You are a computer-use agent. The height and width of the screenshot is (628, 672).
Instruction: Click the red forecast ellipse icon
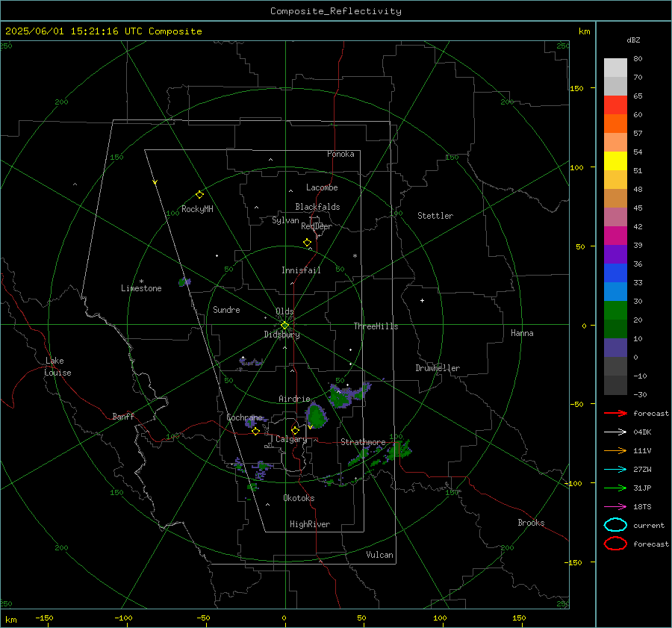(615, 544)
